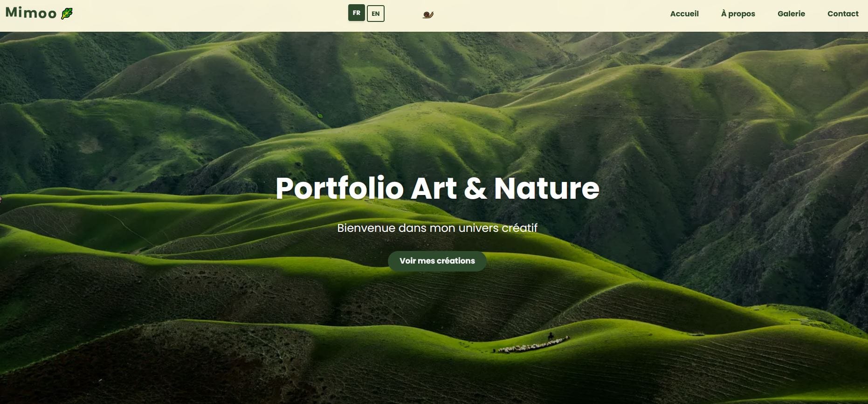Switch language to FR
Viewport: 868px width, 404px height.
click(357, 13)
